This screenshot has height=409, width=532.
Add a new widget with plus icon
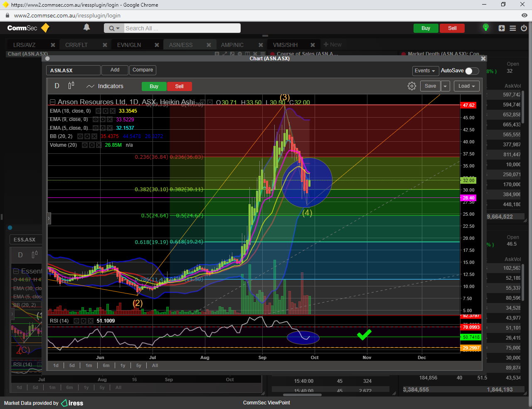(502, 28)
